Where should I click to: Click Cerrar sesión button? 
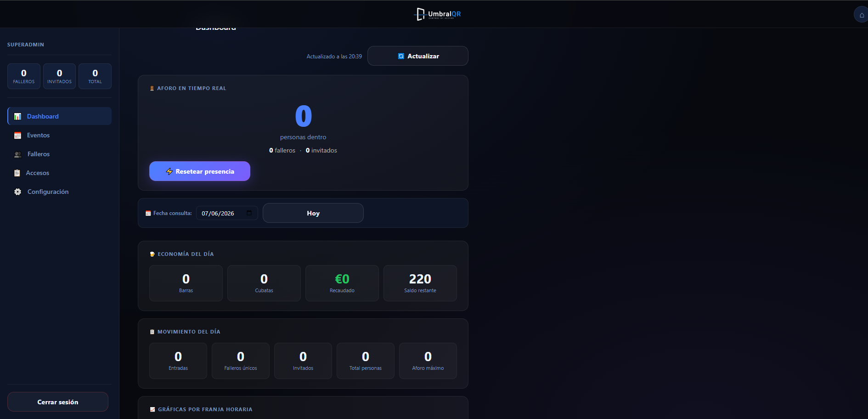[x=58, y=402]
